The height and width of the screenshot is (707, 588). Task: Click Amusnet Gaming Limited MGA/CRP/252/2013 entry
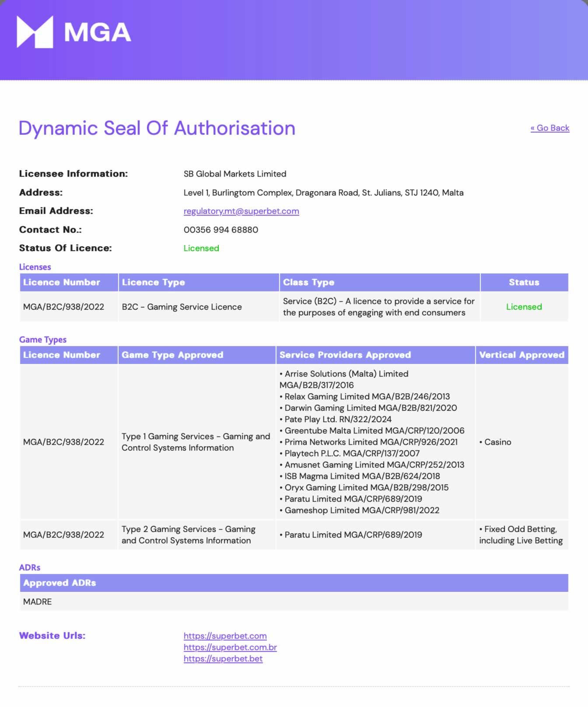372,465
